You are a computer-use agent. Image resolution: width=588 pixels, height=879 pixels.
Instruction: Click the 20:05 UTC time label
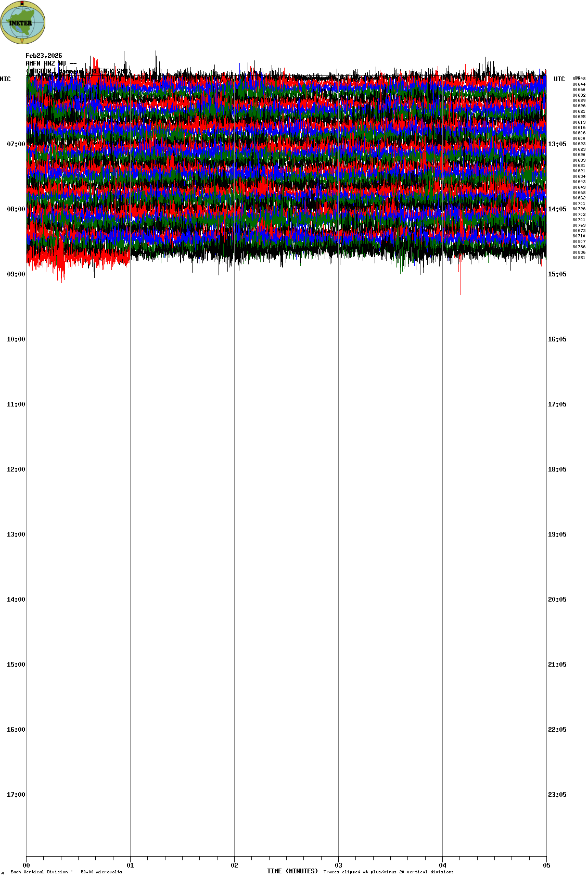pos(557,600)
